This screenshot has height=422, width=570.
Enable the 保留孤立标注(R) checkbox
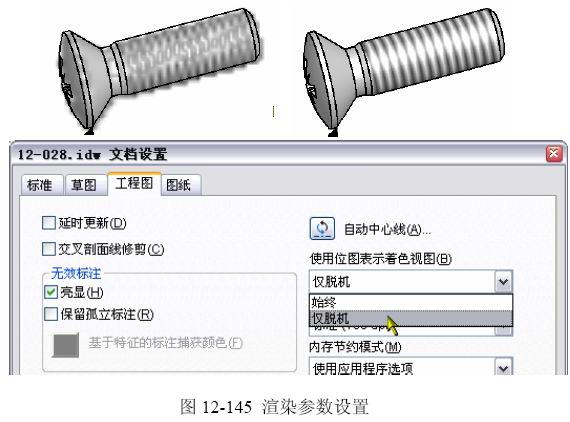(x=51, y=314)
